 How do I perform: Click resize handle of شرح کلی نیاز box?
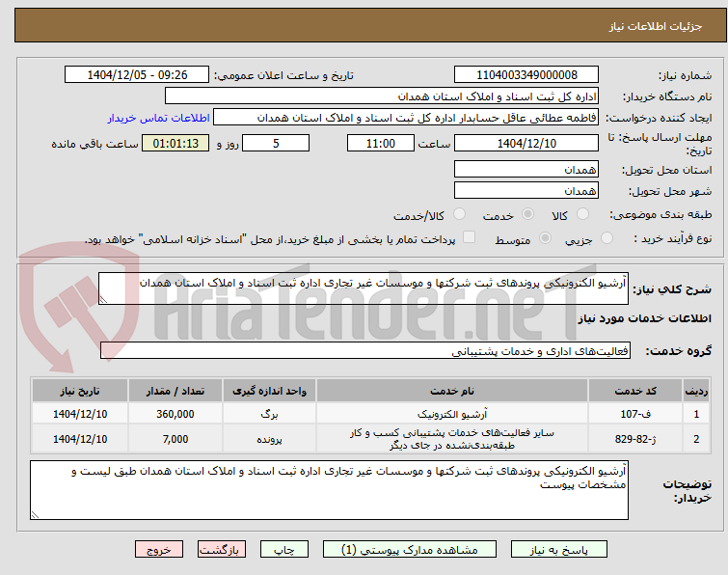pyautogui.click(x=103, y=300)
